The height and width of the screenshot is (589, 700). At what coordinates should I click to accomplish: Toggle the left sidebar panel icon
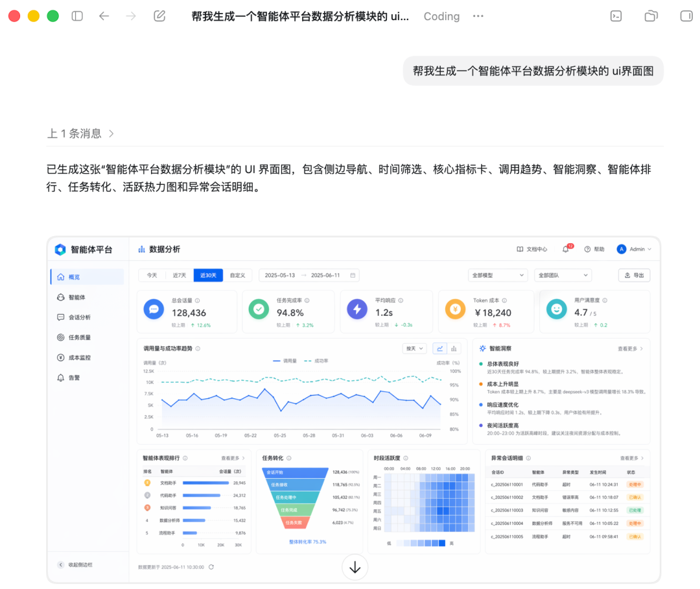point(77,16)
